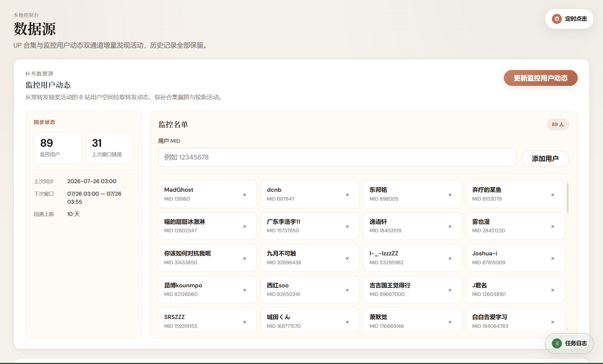Select MID 15737850 text
Viewport: 603px width, 364px height.
click(283, 231)
